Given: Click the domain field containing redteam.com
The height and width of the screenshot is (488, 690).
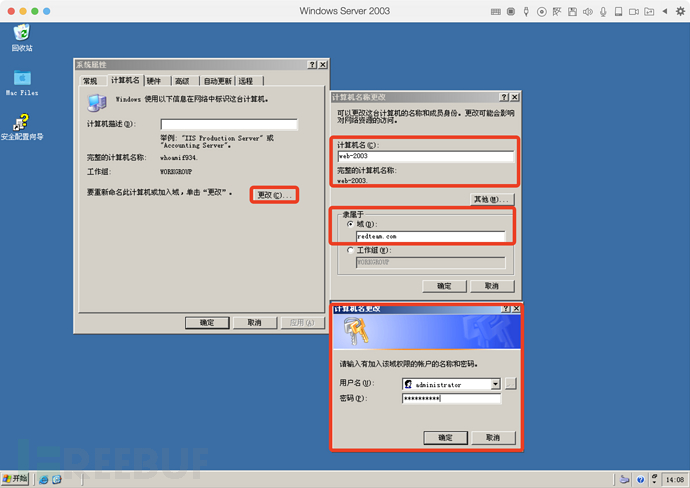Looking at the screenshot, I should tap(430, 236).
